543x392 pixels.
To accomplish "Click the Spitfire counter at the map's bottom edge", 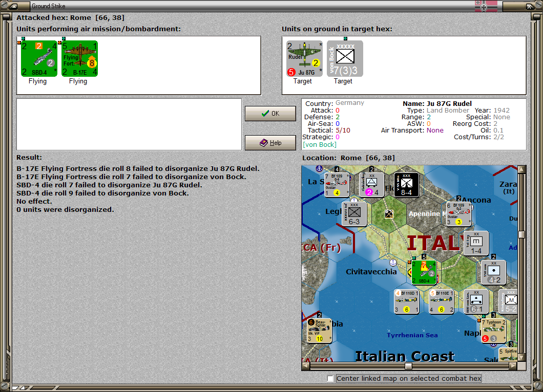I will click(x=508, y=354).
